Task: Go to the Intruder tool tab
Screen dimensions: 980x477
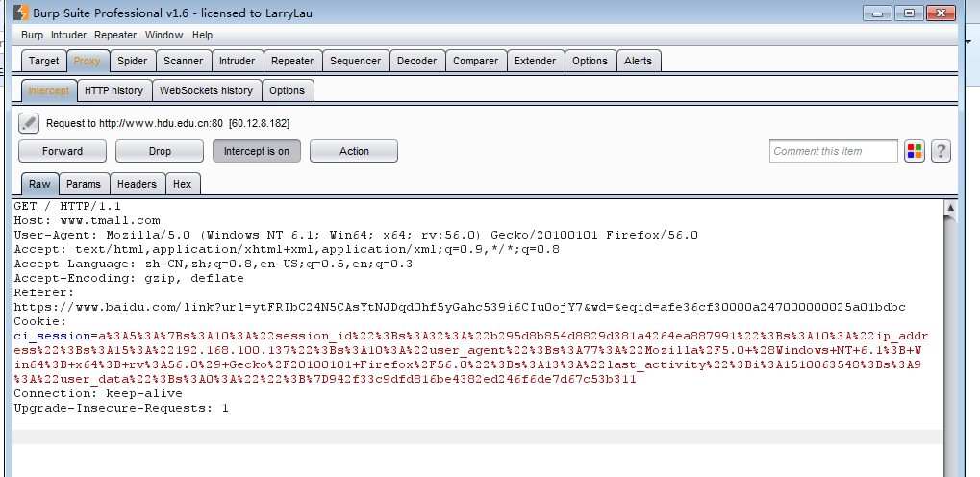Action: tap(237, 61)
